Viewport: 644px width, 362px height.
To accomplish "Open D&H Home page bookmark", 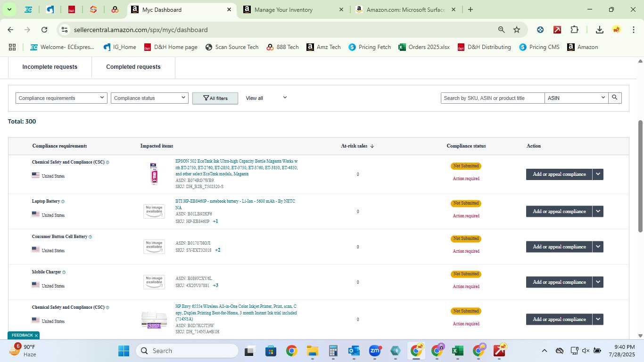I will click(171, 47).
